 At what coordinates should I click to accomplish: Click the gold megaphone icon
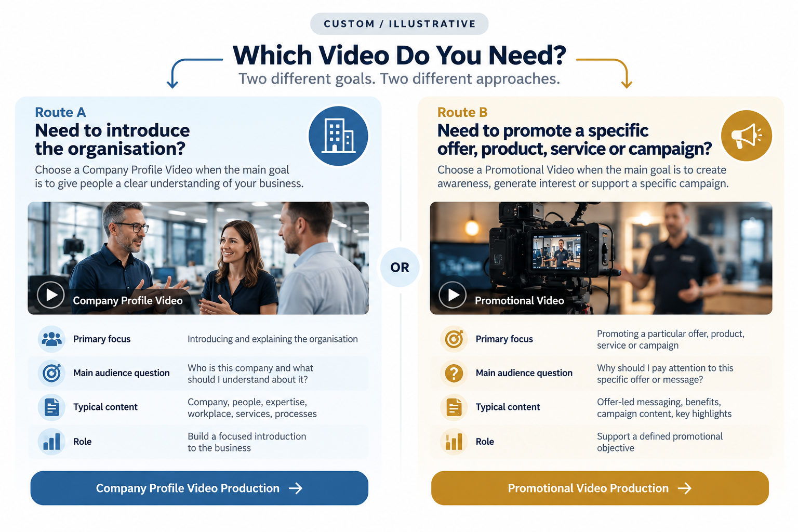(747, 136)
